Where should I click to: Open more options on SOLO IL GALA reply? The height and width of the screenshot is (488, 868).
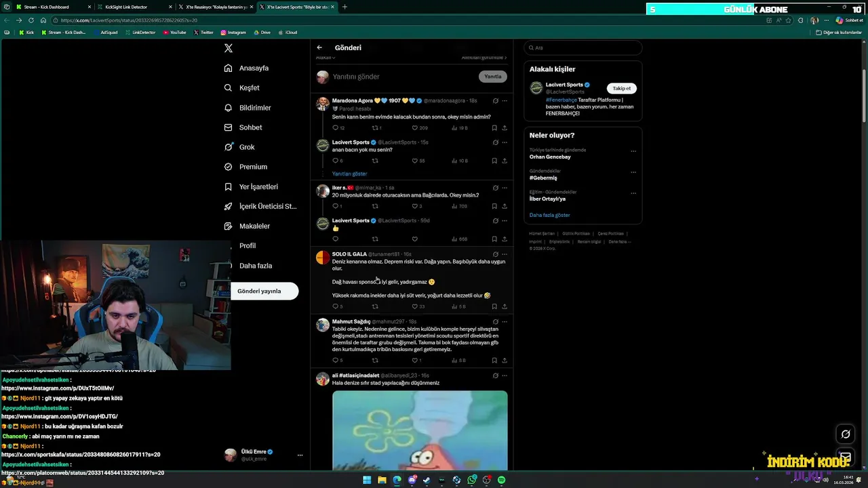pyautogui.click(x=505, y=254)
